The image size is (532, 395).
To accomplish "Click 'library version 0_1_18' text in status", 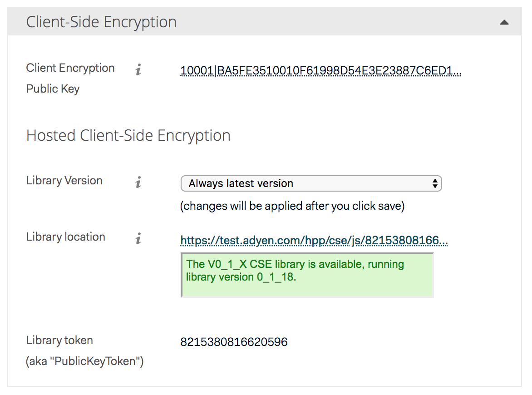I will (241, 277).
